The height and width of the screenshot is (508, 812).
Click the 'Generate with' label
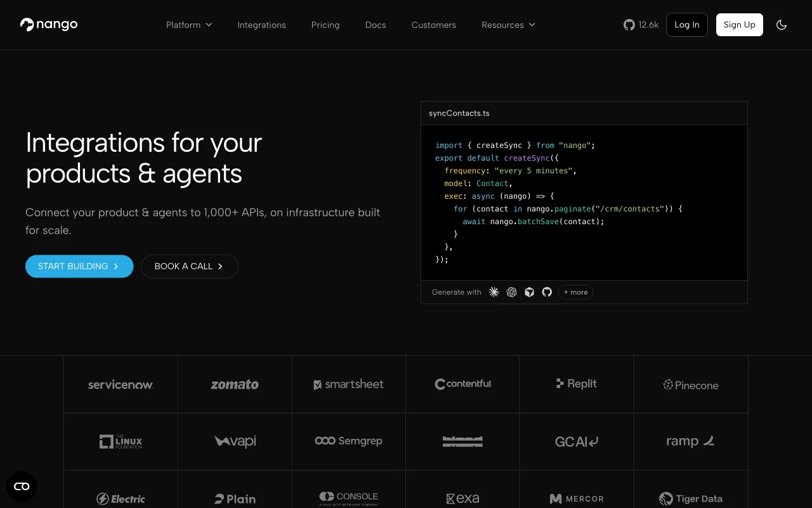pyautogui.click(x=457, y=292)
